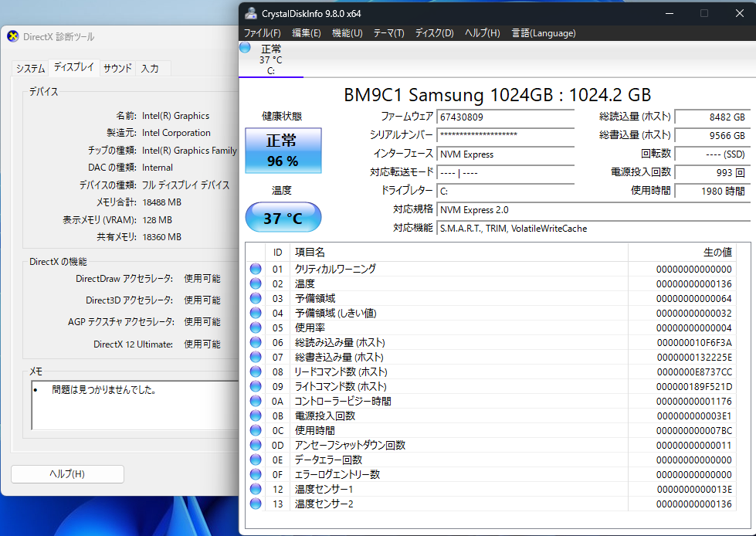
Task: Click status circle for ID 13 温度センサー2 row
Action: tap(256, 504)
